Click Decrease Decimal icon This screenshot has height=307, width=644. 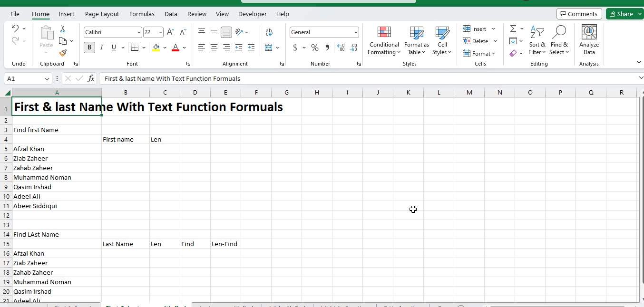[x=353, y=48]
